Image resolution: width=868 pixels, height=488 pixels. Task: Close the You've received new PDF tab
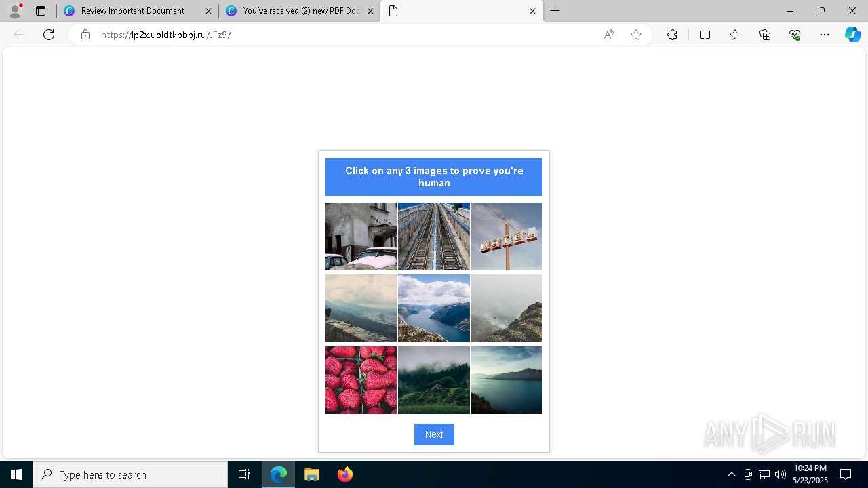[x=370, y=11]
